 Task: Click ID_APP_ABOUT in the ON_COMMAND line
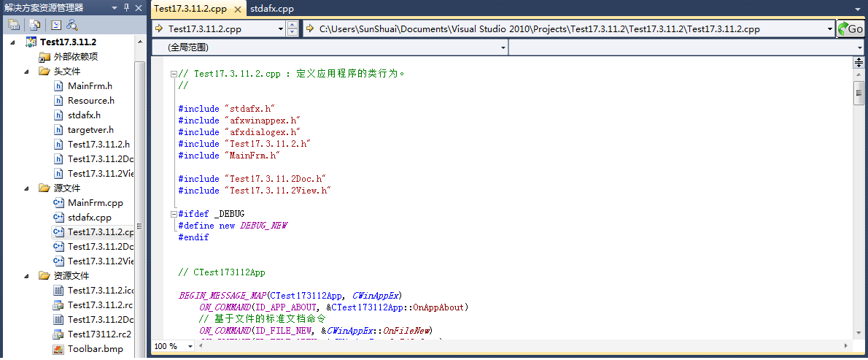(x=287, y=307)
